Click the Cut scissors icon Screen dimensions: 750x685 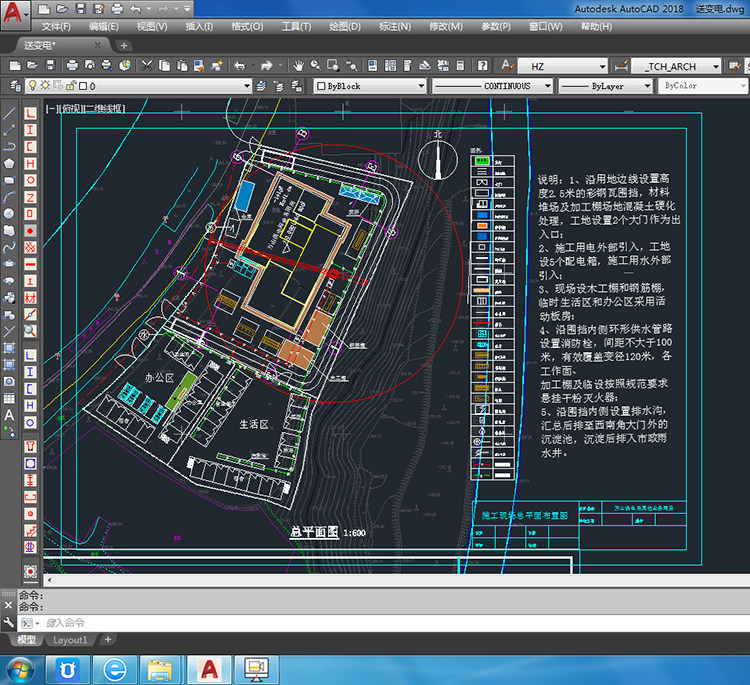pyautogui.click(x=147, y=66)
